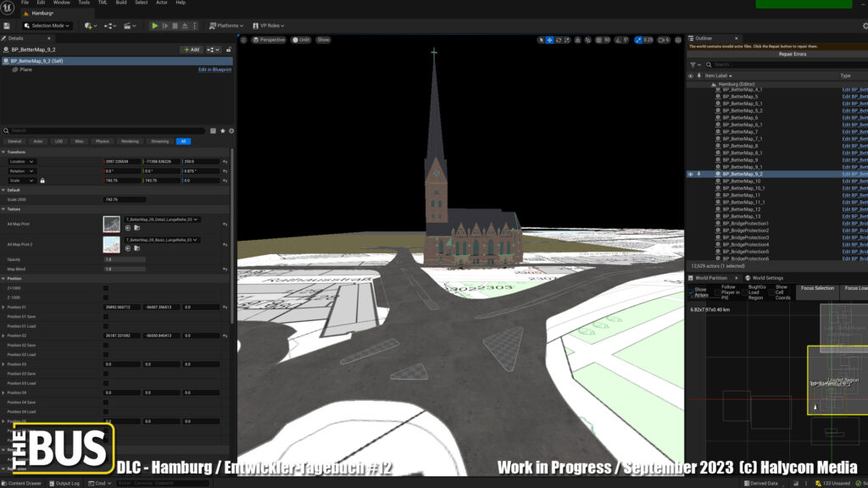Enable the Z+1000 checkbox
The width and height of the screenshot is (868, 488).
coord(106,288)
